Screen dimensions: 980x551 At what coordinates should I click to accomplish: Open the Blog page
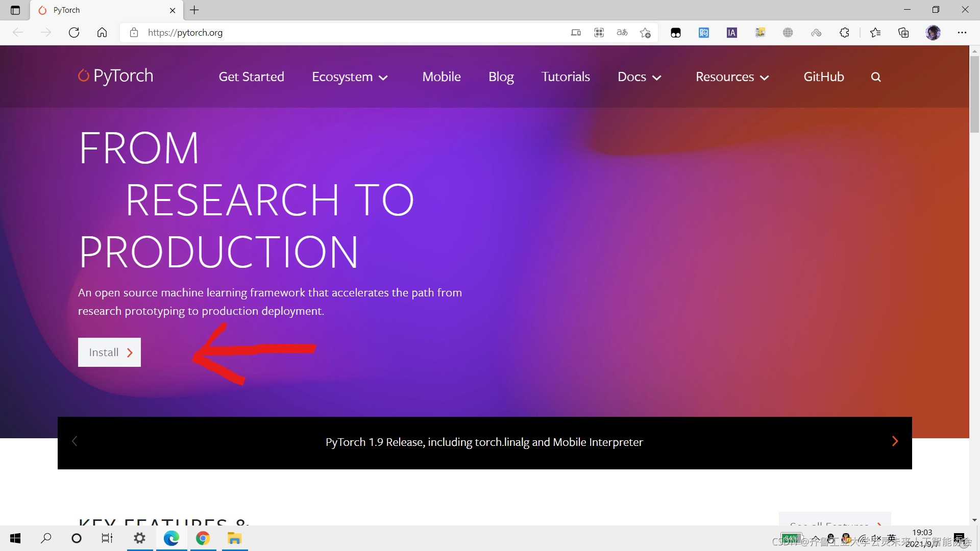tap(501, 77)
